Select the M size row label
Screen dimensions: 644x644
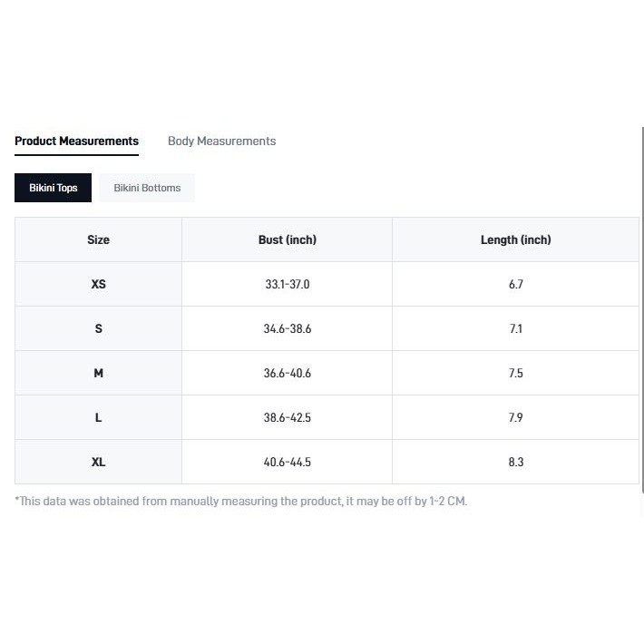click(98, 373)
